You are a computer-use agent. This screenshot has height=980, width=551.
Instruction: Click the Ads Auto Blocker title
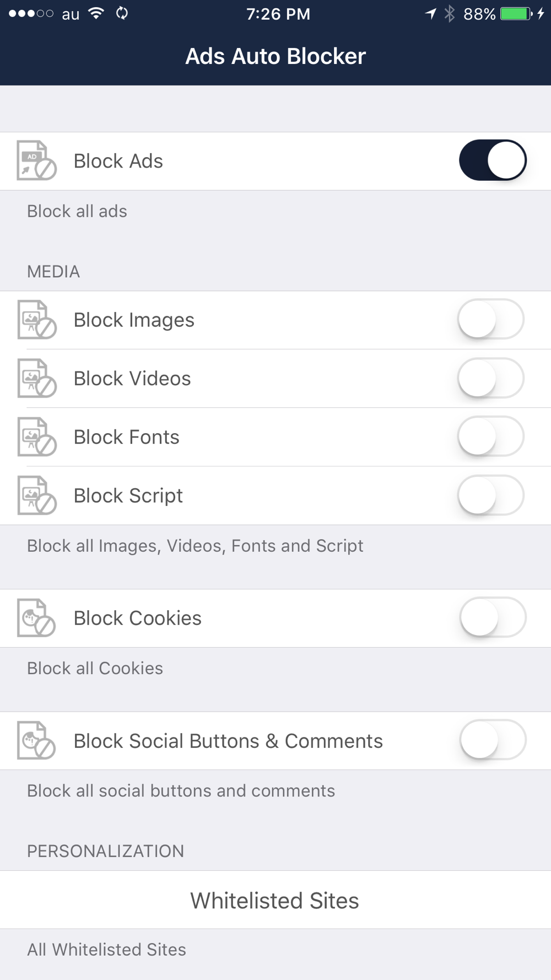275,56
